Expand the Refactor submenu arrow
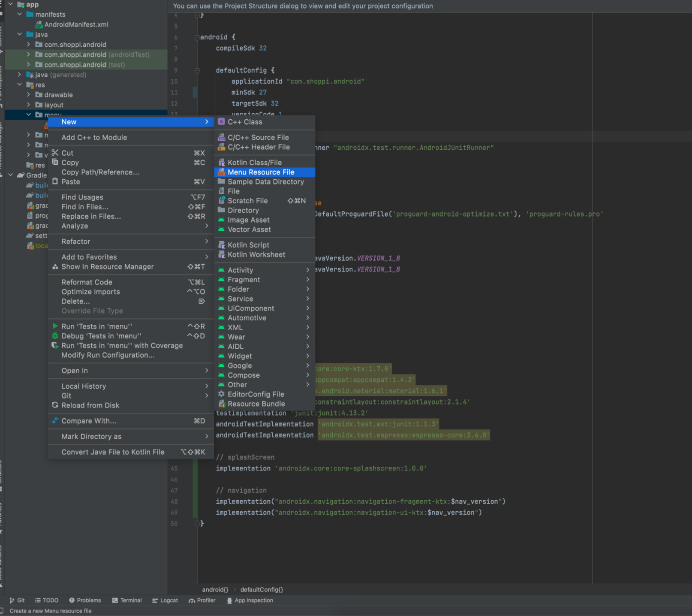Screen dimensions: 692x616 click(x=207, y=241)
